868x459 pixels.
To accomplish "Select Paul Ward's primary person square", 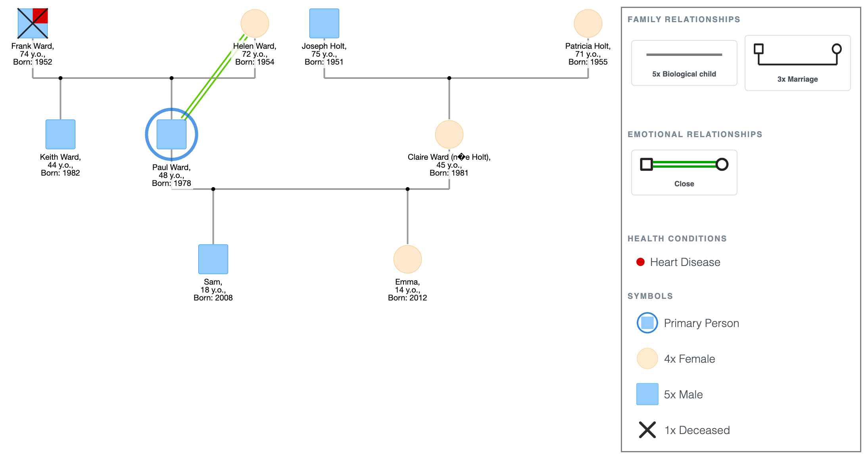I will pos(171,134).
